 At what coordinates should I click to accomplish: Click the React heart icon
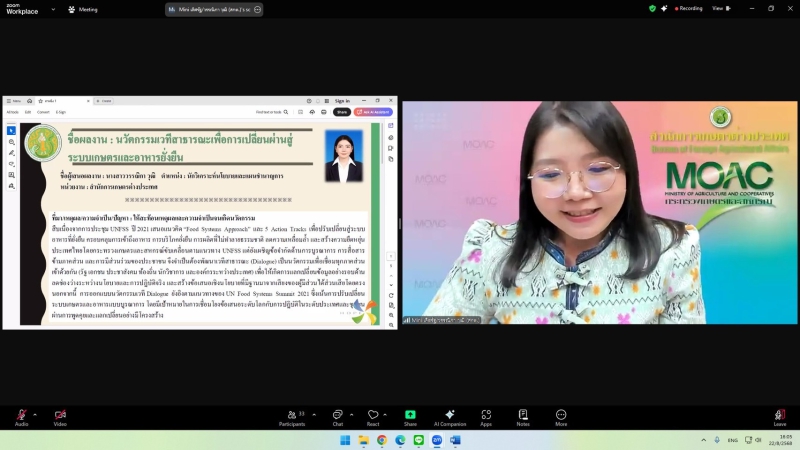373,415
